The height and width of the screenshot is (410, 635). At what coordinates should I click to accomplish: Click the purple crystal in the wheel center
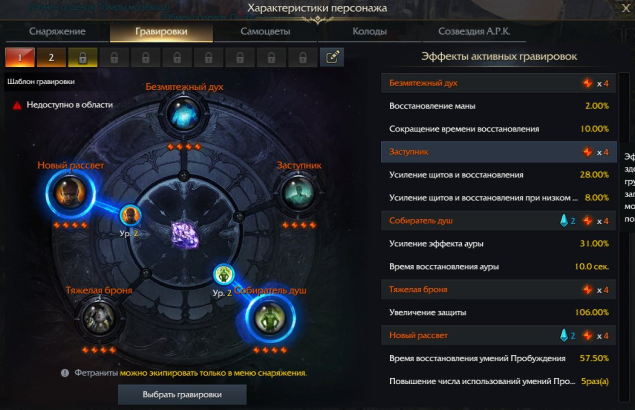coord(185,235)
